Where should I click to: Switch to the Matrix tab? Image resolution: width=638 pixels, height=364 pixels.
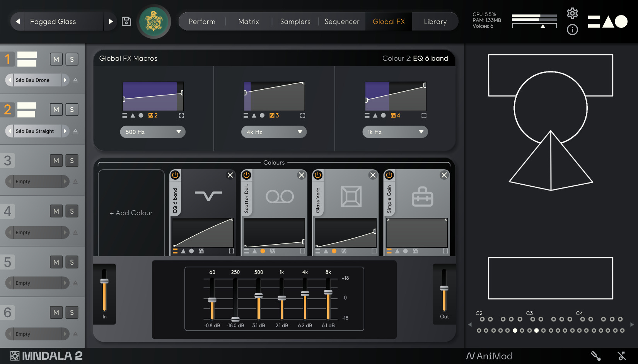pos(249,22)
